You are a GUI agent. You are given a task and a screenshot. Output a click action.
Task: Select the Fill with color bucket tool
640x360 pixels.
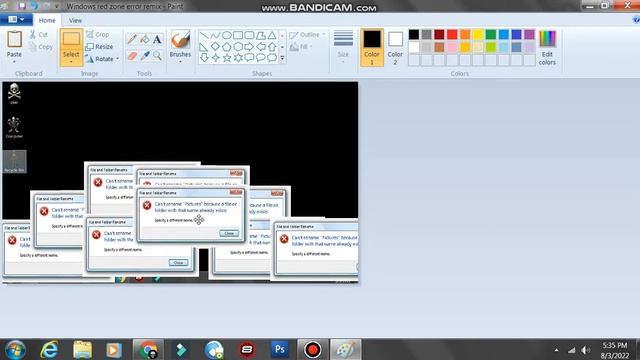144,39
